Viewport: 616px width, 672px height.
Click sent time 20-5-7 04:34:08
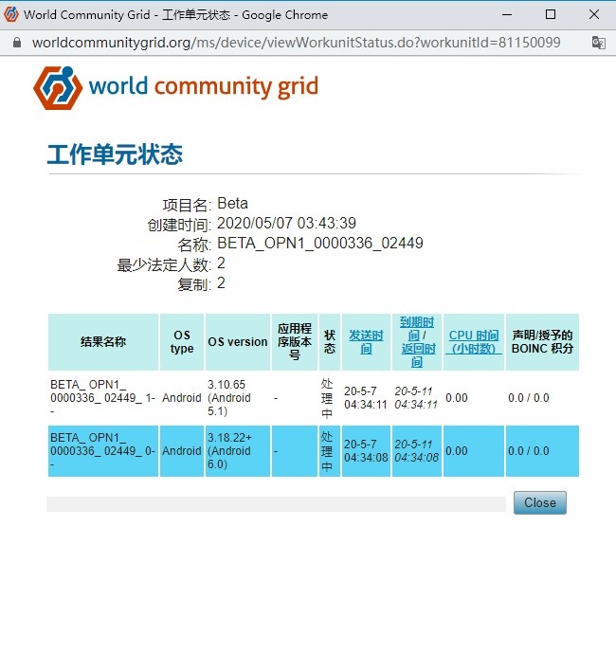coord(366,451)
